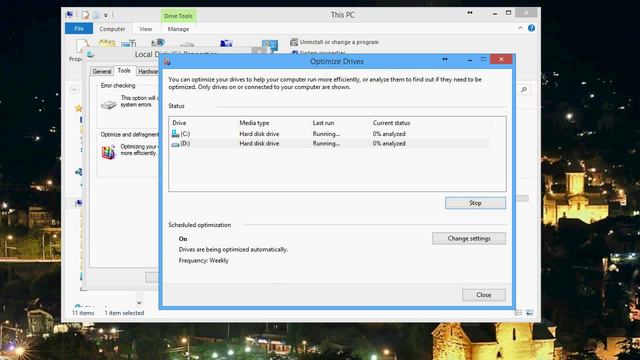Click '0% analyzed' in the (D:) row
The image size is (640, 360).
point(389,144)
